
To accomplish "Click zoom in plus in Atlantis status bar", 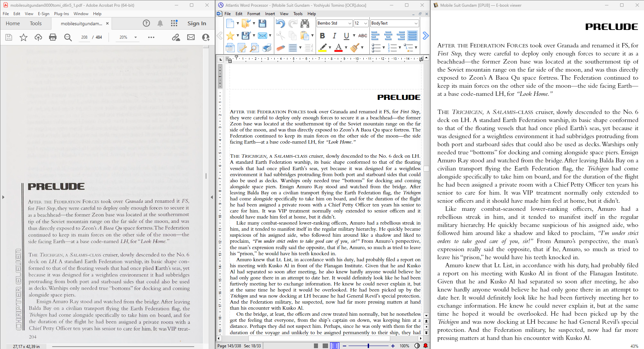I will (393, 346).
